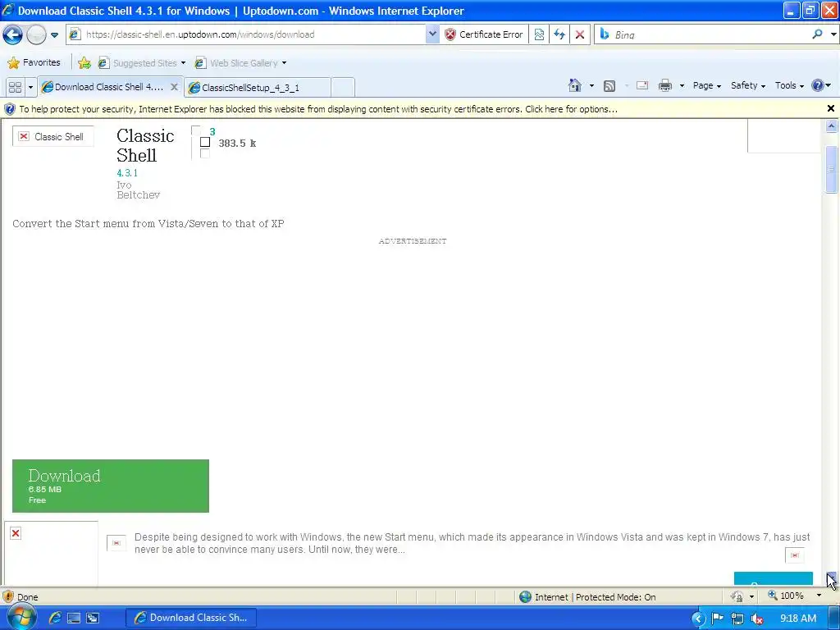Click the muted volume tray icon
The width and height of the screenshot is (840, 630).
click(x=756, y=619)
